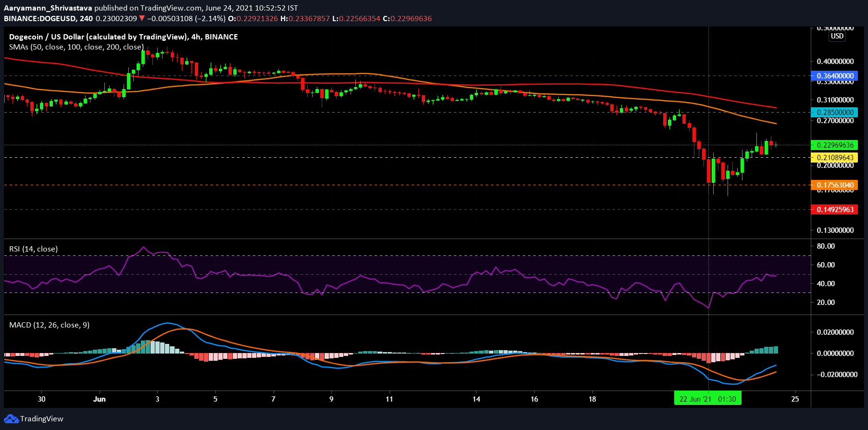Click the blue 0.36400000 price label
This screenshot has width=868, height=430.
coord(834,76)
